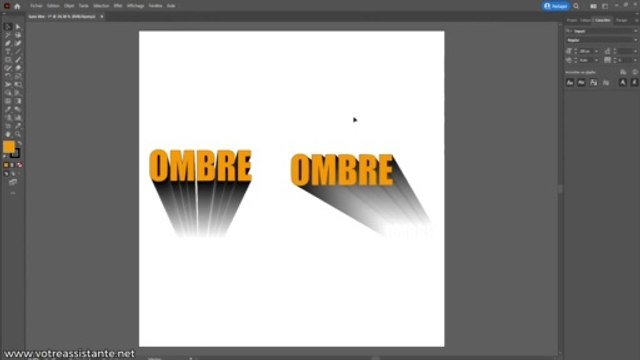Select the Lasso tool
Screen dimensions: 640x360
[x=18, y=35]
